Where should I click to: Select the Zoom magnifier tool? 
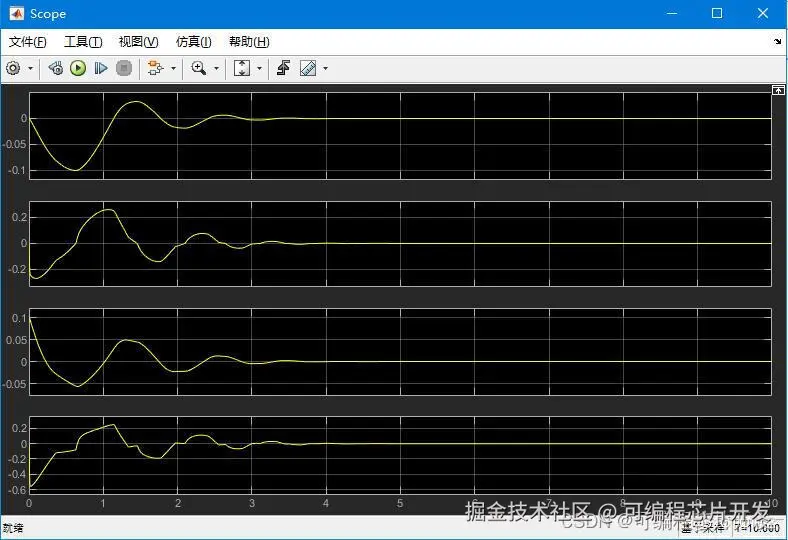[x=199, y=68]
